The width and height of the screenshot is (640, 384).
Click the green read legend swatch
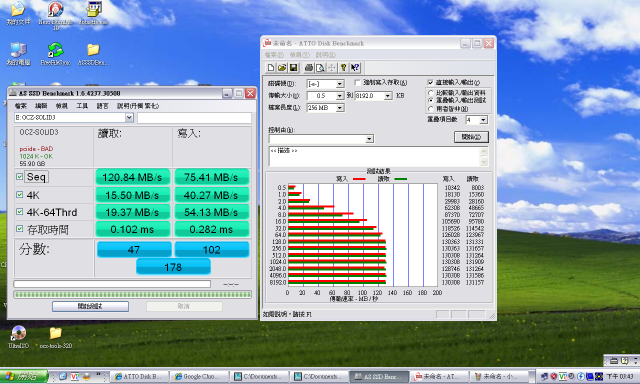click(401, 179)
